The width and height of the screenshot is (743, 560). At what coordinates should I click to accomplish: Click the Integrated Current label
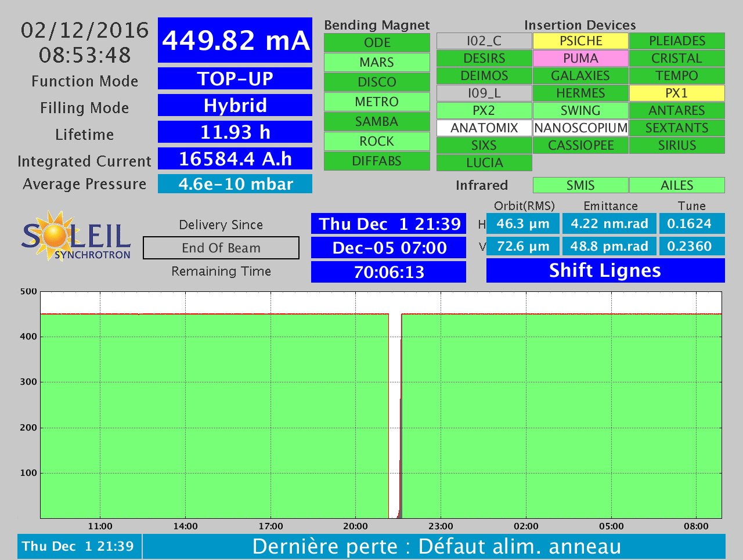coord(85,161)
